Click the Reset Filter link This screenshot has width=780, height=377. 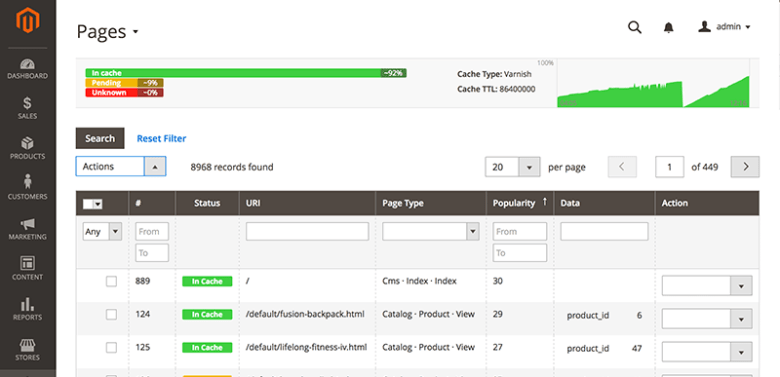pos(162,139)
